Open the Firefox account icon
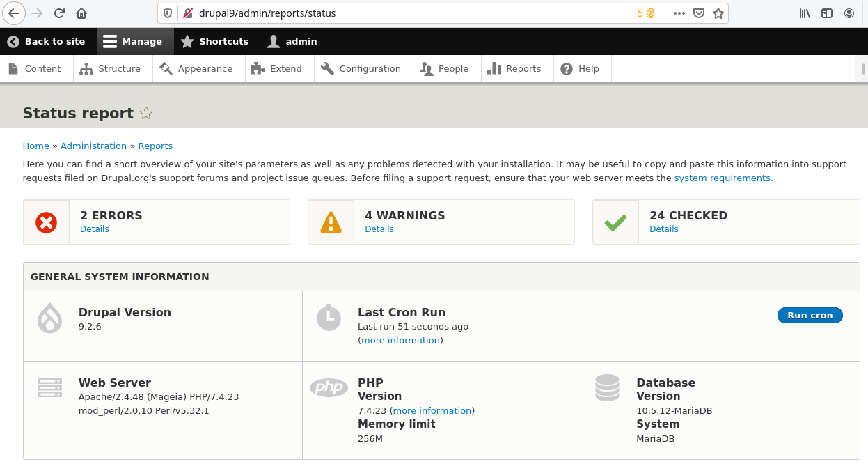 click(849, 13)
